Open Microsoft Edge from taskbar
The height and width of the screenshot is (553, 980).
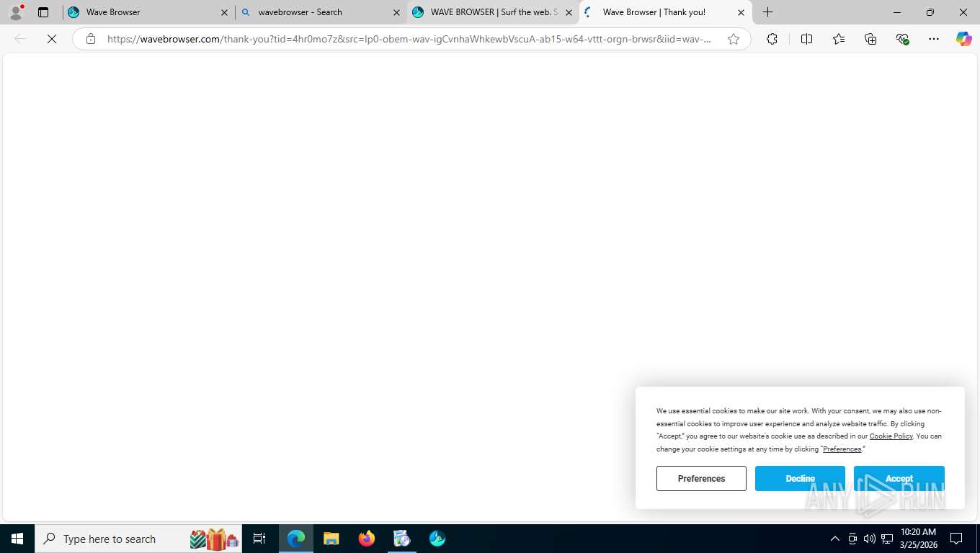296,539
